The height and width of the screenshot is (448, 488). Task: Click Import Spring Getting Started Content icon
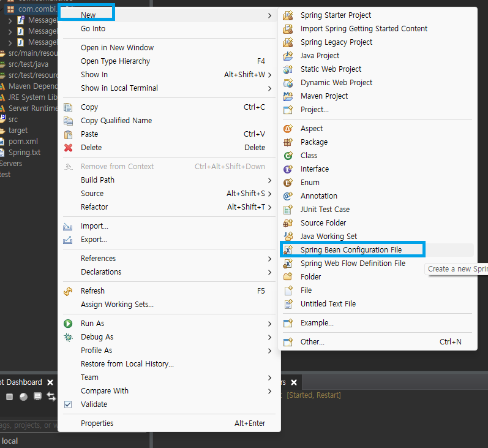click(x=288, y=29)
